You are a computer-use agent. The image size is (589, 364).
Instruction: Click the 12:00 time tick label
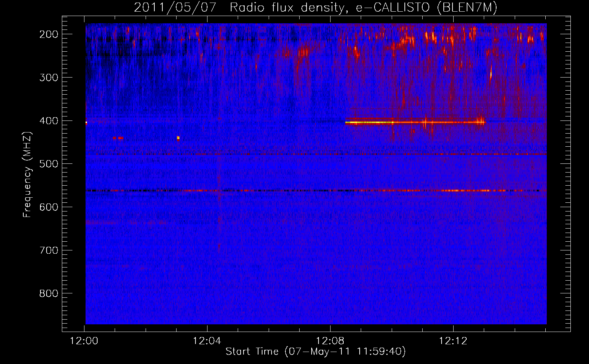click(x=84, y=341)
